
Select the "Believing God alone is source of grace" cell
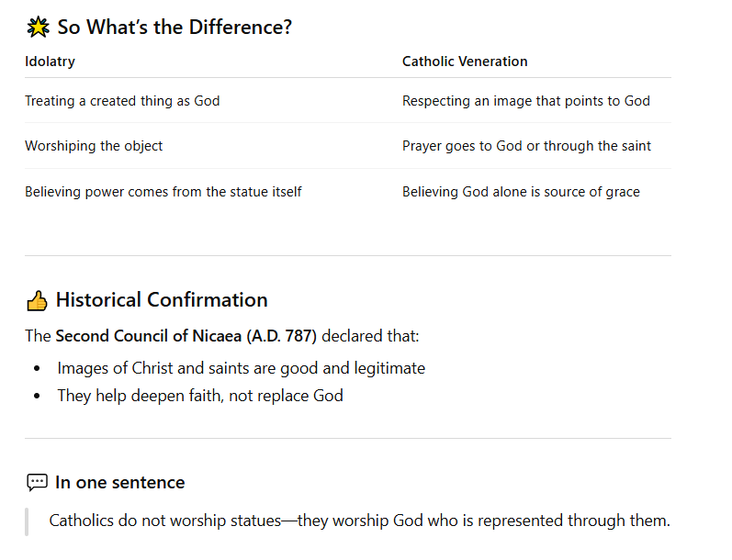pos(521,192)
